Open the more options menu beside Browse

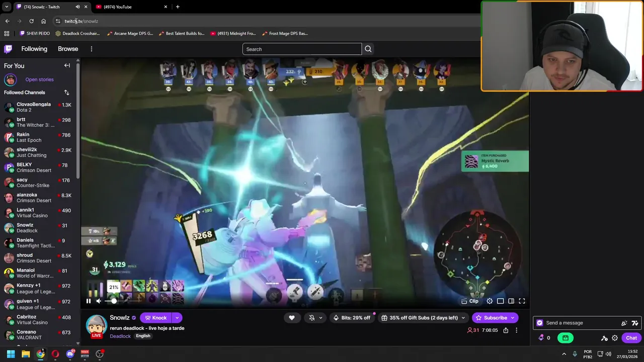point(91,49)
